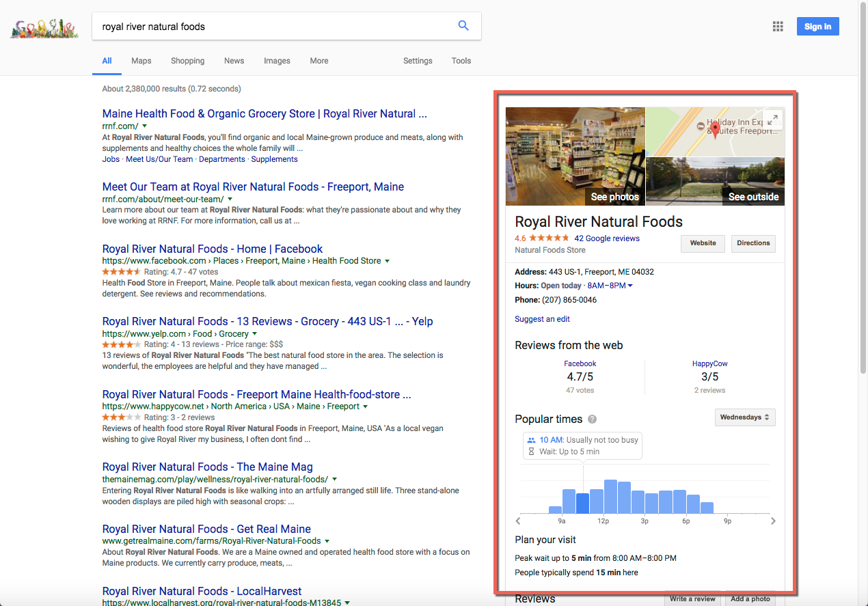Open the Royal River Natural Foods Facebook result

[213, 249]
